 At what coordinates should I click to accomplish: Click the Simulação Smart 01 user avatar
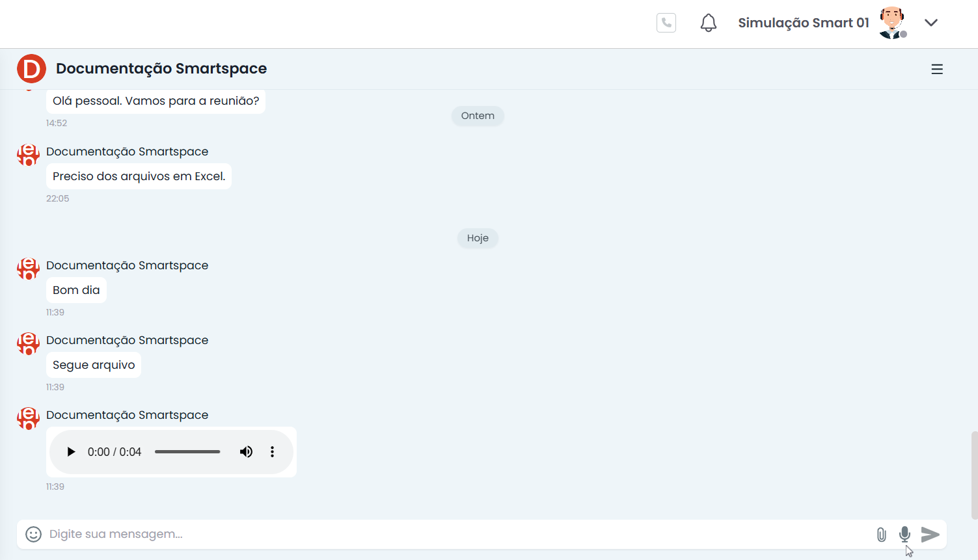pos(891,23)
